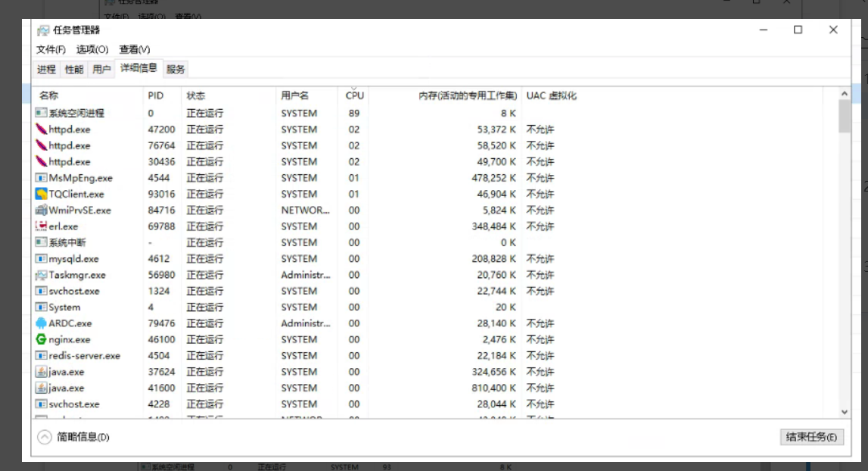Select the 详细信息 tab
This screenshot has height=471, width=868.
point(138,68)
